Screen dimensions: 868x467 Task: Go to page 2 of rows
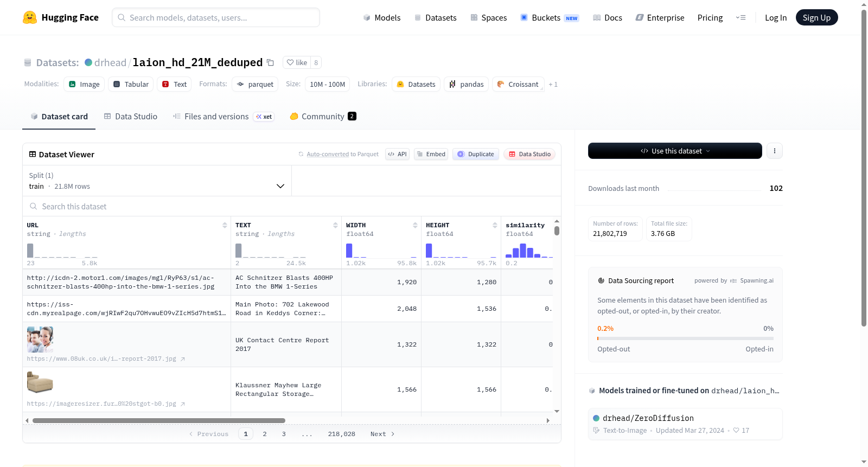click(x=265, y=434)
